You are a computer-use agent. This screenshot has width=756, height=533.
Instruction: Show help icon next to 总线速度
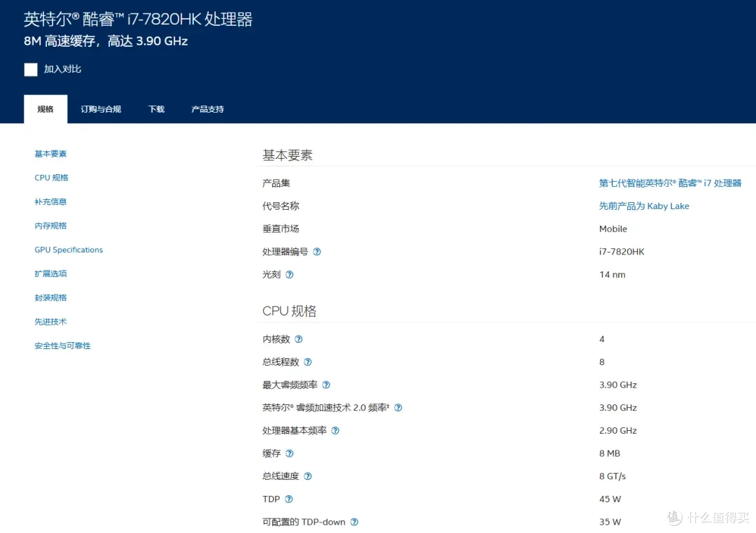pyautogui.click(x=307, y=476)
